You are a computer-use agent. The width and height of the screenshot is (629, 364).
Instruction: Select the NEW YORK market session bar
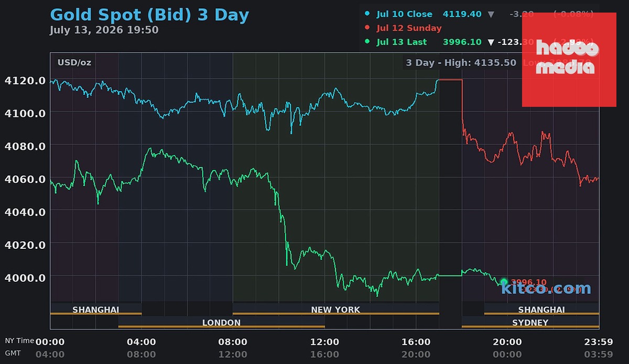pos(335,309)
